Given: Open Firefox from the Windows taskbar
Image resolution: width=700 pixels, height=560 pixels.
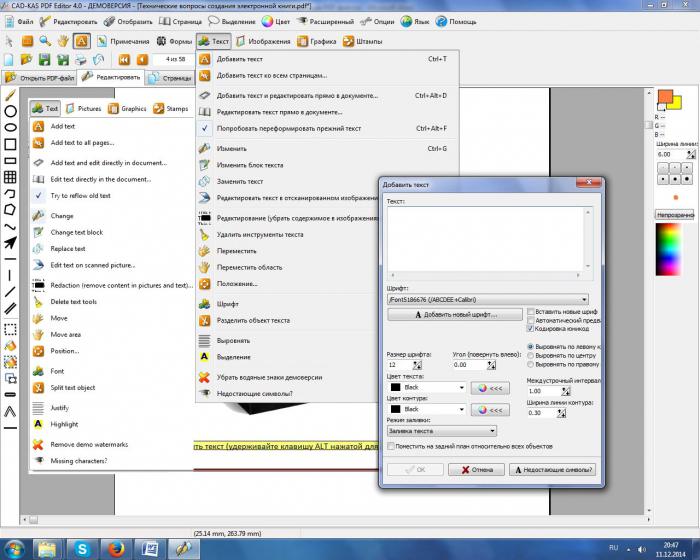Looking at the screenshot, I should click(x=115, y=549).
